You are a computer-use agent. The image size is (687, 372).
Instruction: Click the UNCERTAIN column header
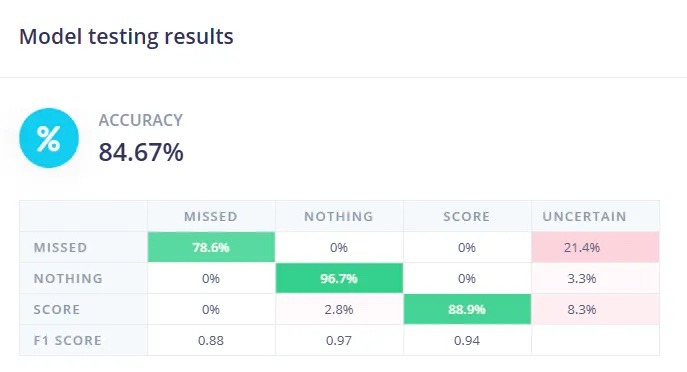[584, 216]
